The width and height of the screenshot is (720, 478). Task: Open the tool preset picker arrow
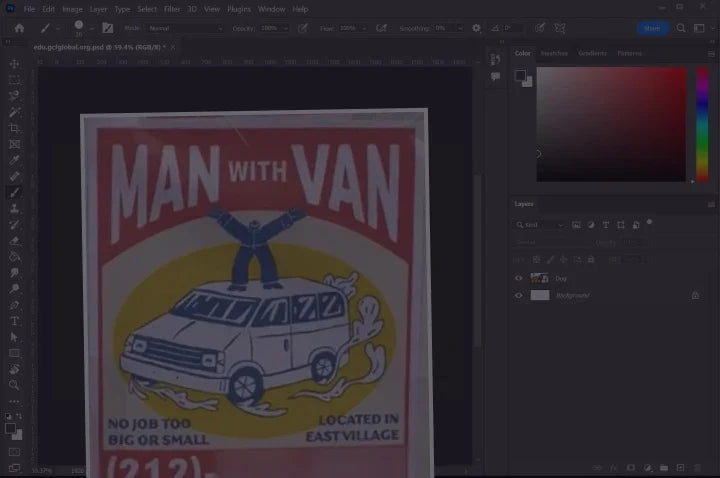tap(58, 29)
